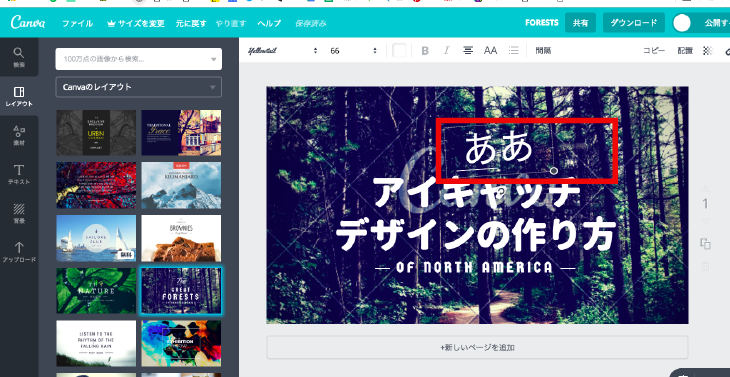Click the 保存済み saved status
The image size is (730, 377).
(x=311, y=23)
